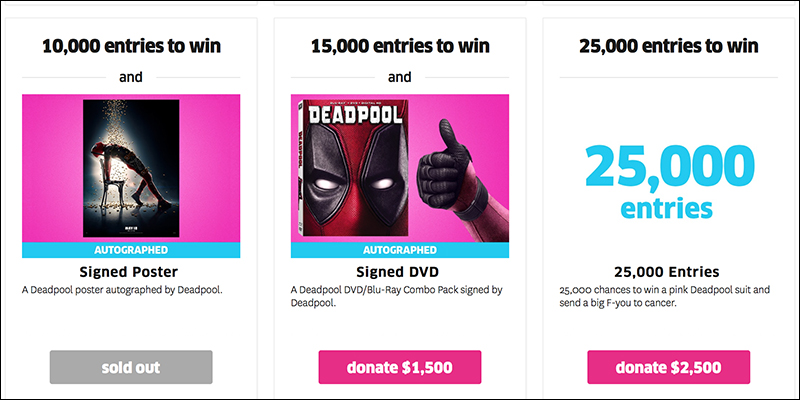Click the 10,000 entries to win heading

[131, 46]
